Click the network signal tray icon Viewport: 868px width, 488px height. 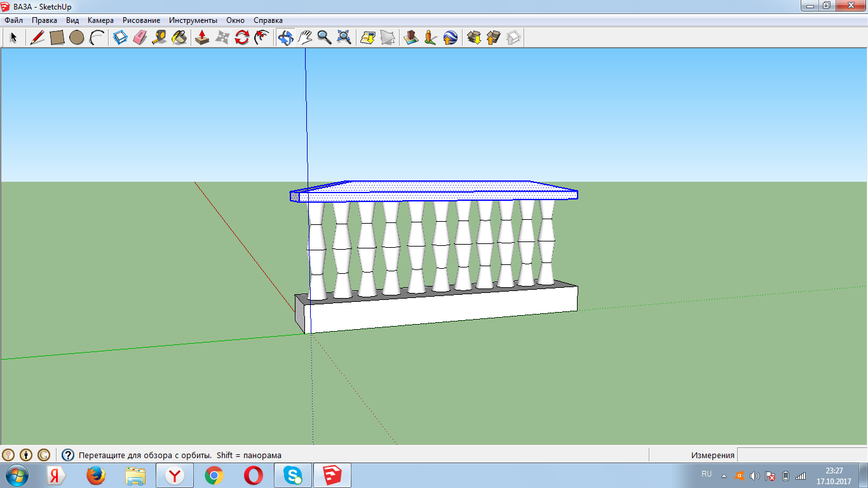pos(801,475)
